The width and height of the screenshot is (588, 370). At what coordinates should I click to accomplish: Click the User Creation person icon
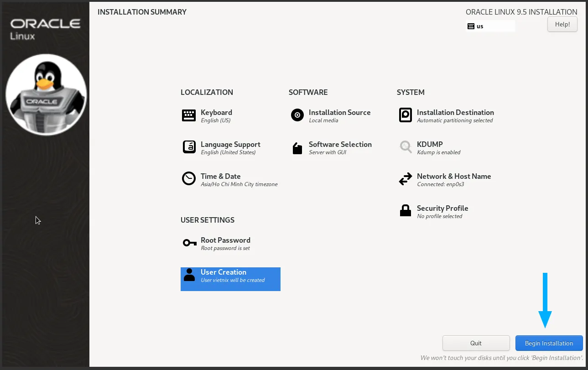click(x=189, y=275)
